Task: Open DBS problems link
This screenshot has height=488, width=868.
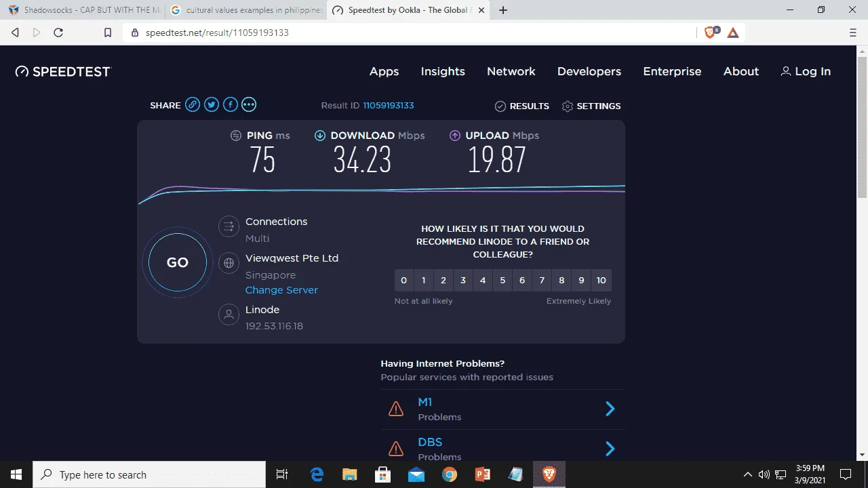Action: [x=430, y=443]
